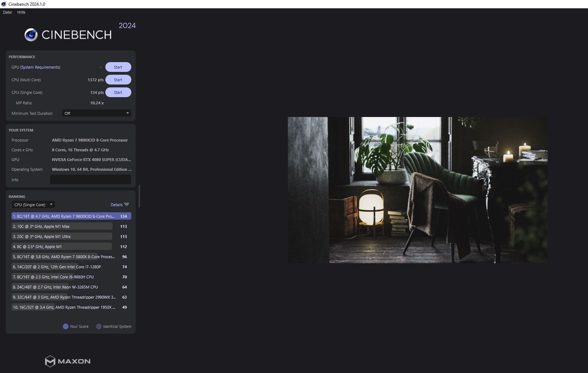Start the CPU Single Core benchmark
The height and width of the screenshot is (373, 588).
(118, 92)
